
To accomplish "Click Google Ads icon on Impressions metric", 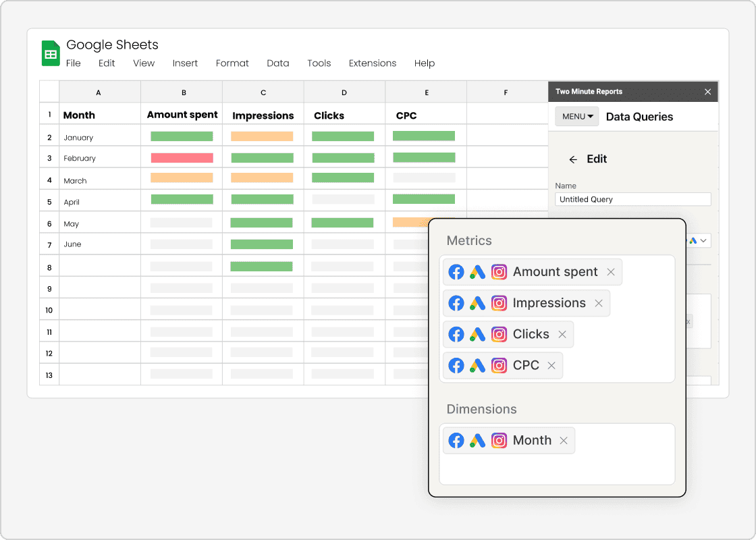I will [x=477, y=302].
